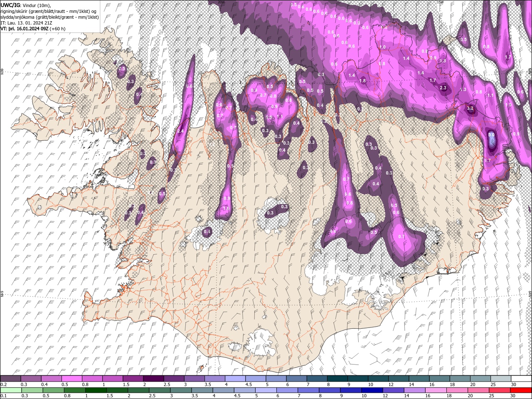This screenshot has width=532, height=399.
Task: Click the '5.0' precipitation value on map
Action: (491, 135)
